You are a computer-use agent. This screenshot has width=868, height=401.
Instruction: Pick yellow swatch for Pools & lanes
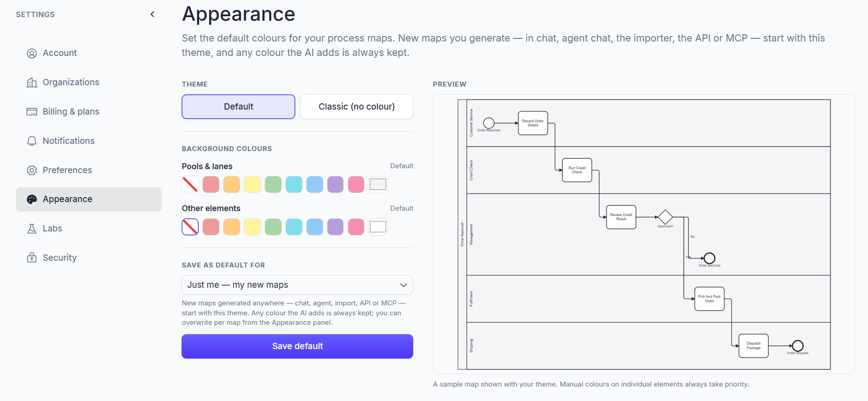click(252, 184)
